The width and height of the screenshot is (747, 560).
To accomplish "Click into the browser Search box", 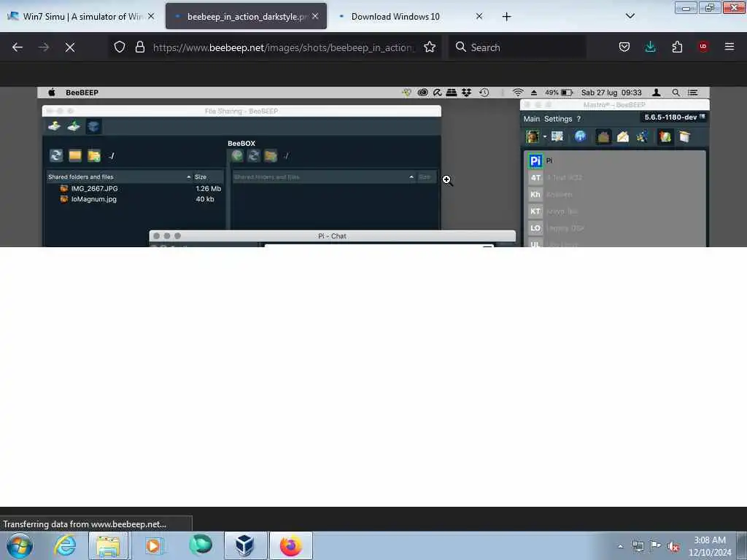I will (517, 47).
